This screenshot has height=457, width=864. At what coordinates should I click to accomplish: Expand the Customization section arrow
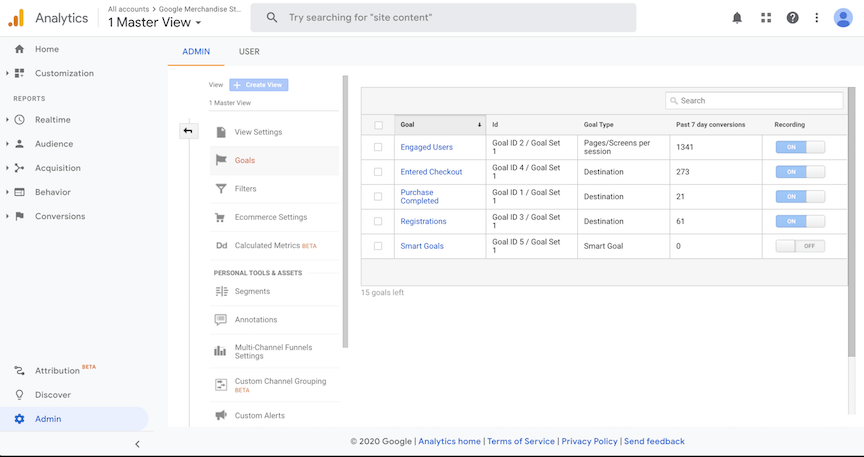tap(7, 73)
